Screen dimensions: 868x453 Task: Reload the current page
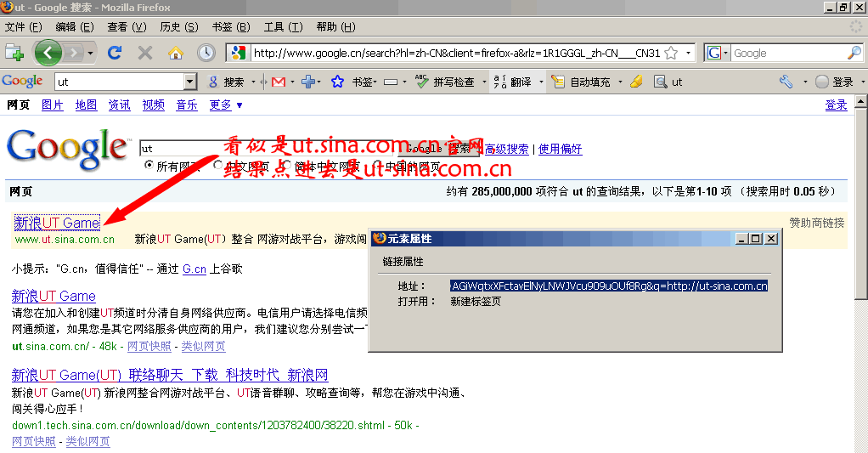coord(115,54)
